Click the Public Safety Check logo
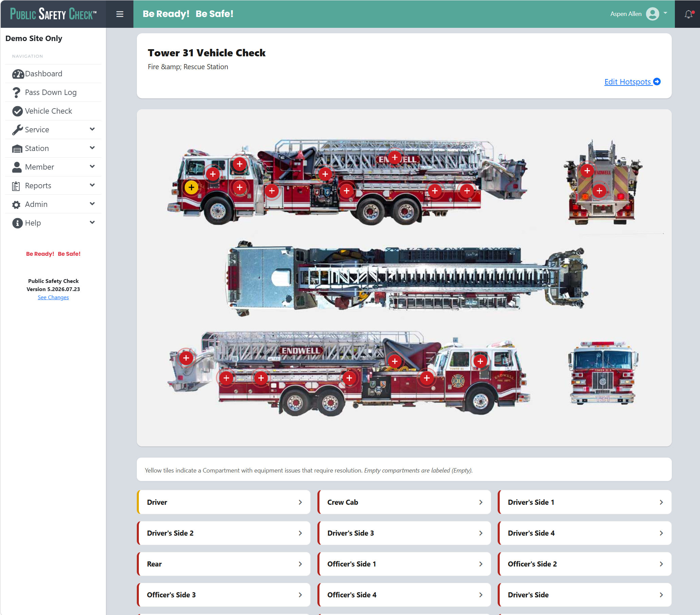Image resolution: width=700 pixels, height=615 pixels. point(53,14)
